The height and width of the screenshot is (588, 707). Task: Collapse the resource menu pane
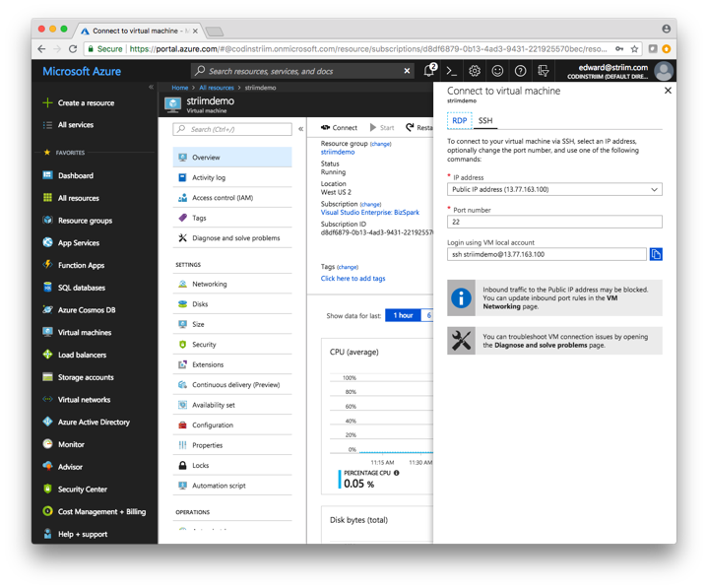(x=300, y=129)
